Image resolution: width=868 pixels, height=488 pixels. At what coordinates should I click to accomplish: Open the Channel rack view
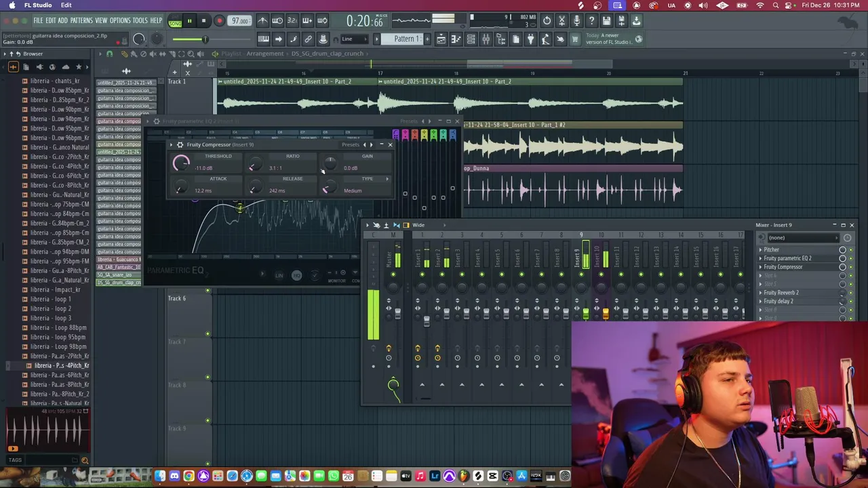471,39
